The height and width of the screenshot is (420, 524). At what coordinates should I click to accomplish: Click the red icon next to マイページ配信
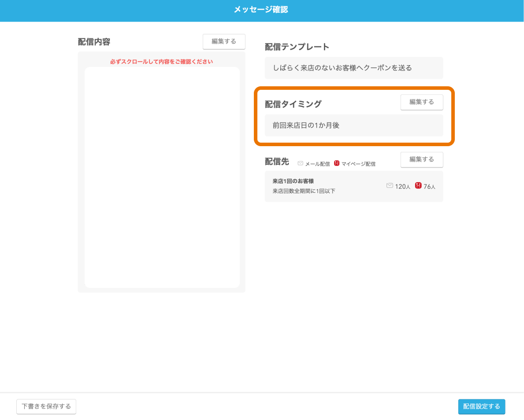click(337, 163)
